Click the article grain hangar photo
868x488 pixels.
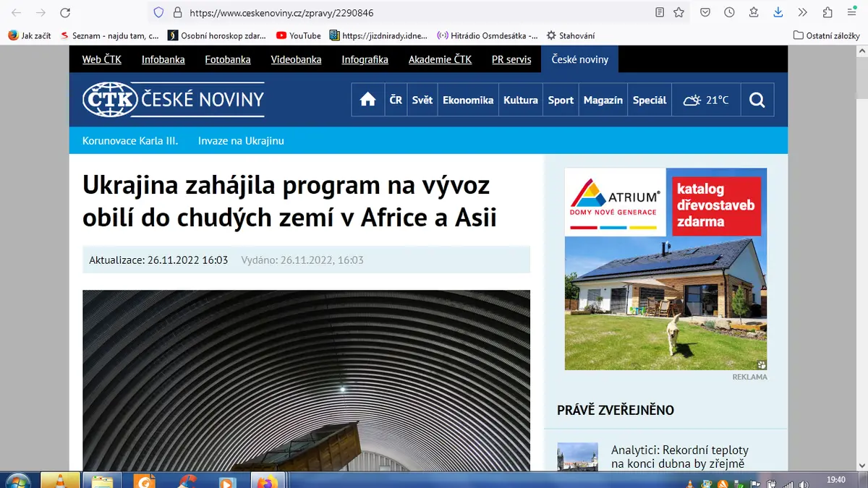click(x=306, y=380)
